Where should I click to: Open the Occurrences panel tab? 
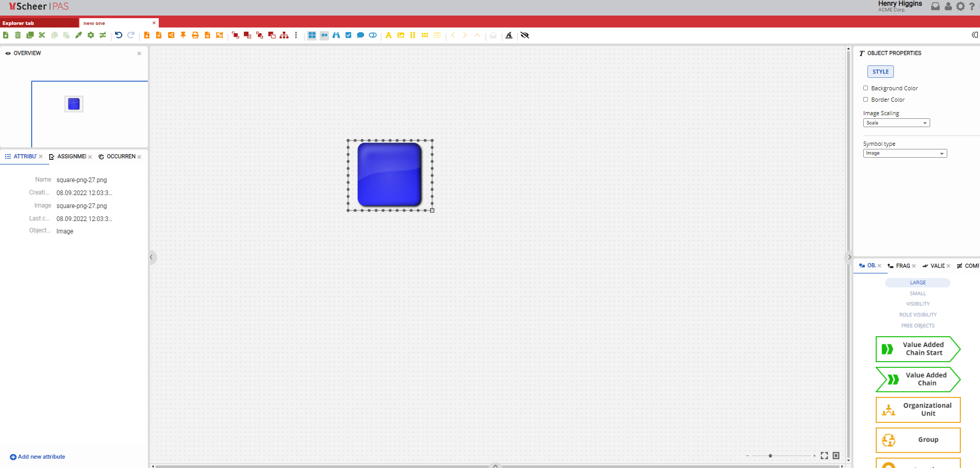coord(120,157)
